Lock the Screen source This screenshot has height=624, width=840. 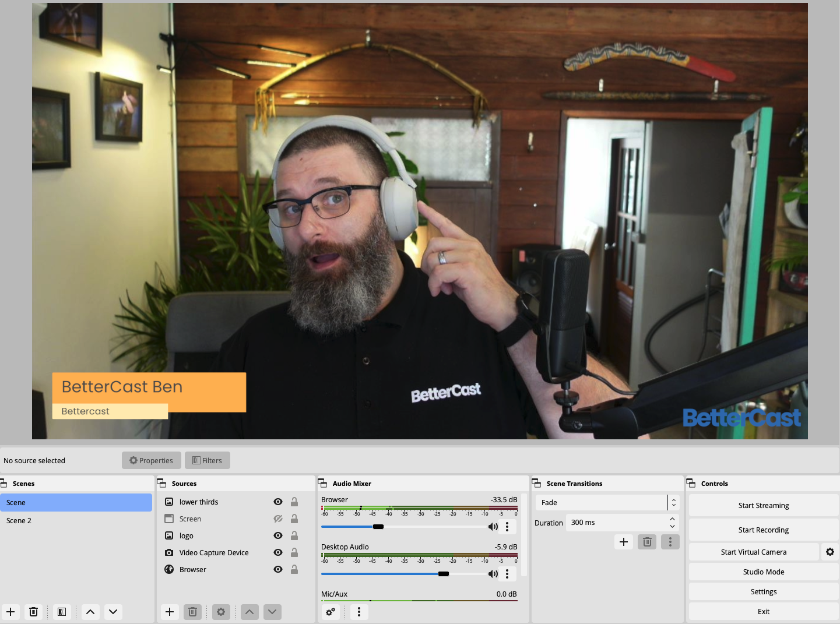[294, 519]
